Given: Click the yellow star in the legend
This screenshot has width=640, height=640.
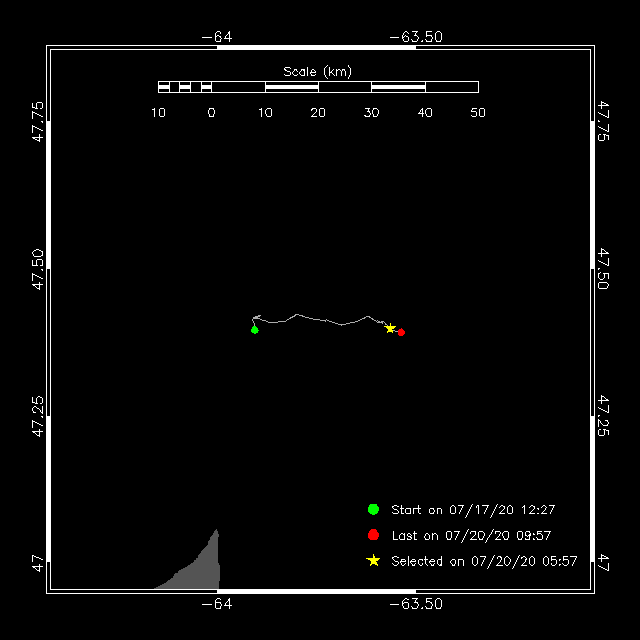Looking at the screenshot, I should pos(374,561).
